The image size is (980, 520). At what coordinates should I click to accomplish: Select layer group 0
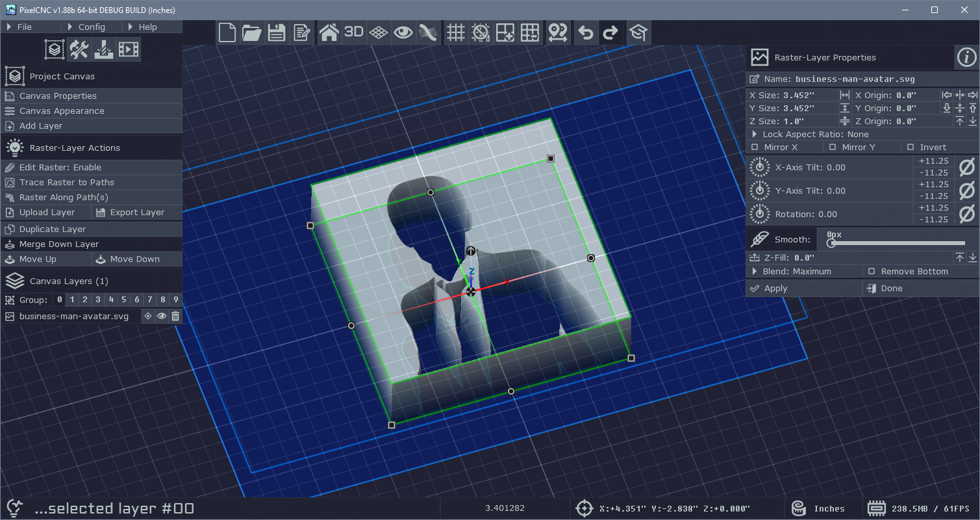pyautogui.click(x=60, y=300)
